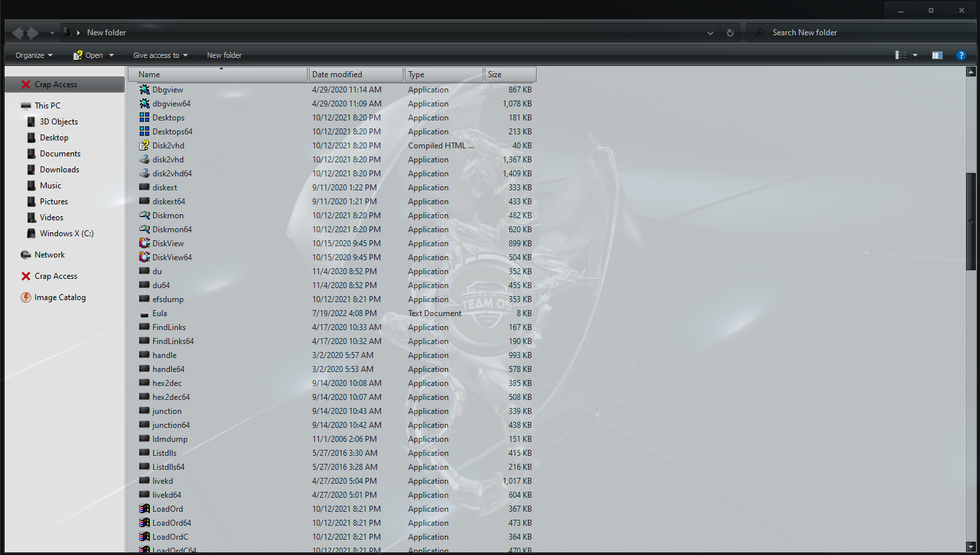
Task: Click the Forward navigation arrow
Action: [33, 33]
